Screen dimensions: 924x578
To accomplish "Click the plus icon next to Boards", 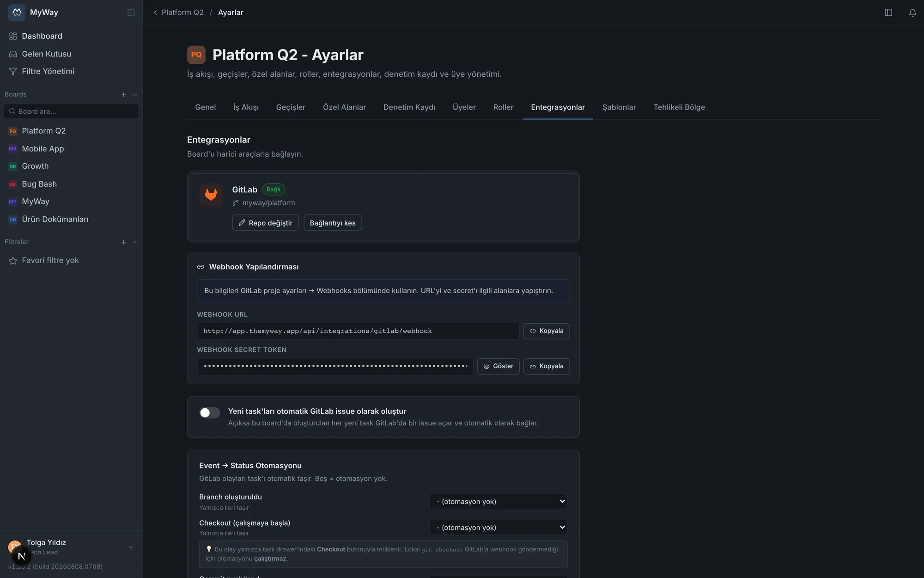I will tap(123, 95).
